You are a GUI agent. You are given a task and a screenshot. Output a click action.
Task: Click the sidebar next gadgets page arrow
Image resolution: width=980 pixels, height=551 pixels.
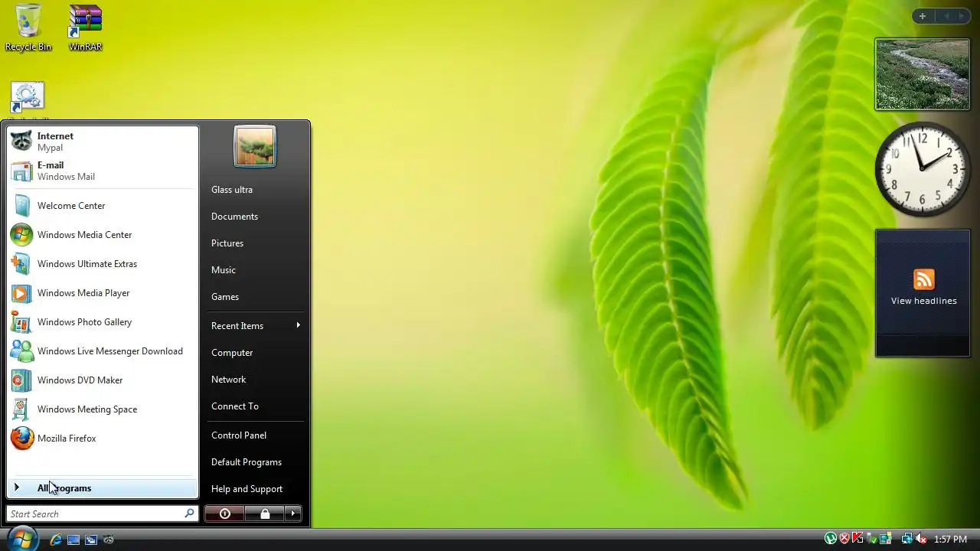pyautogui.click(x=962, y=16)
